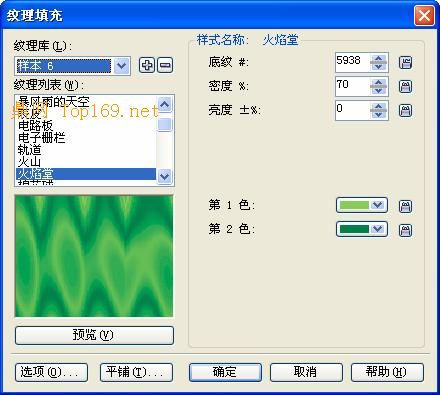Select 电路板 in the texture list
This screenshot has width=440, height=395.
[86, 126]
